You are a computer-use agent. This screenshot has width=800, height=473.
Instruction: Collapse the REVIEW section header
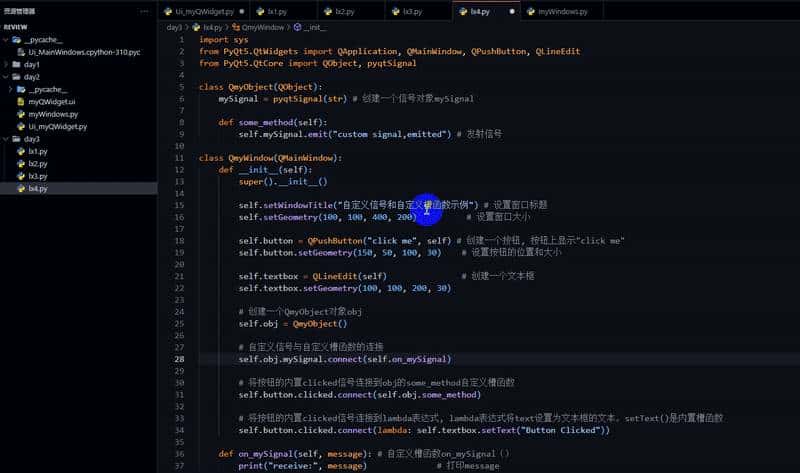[15, 27]
